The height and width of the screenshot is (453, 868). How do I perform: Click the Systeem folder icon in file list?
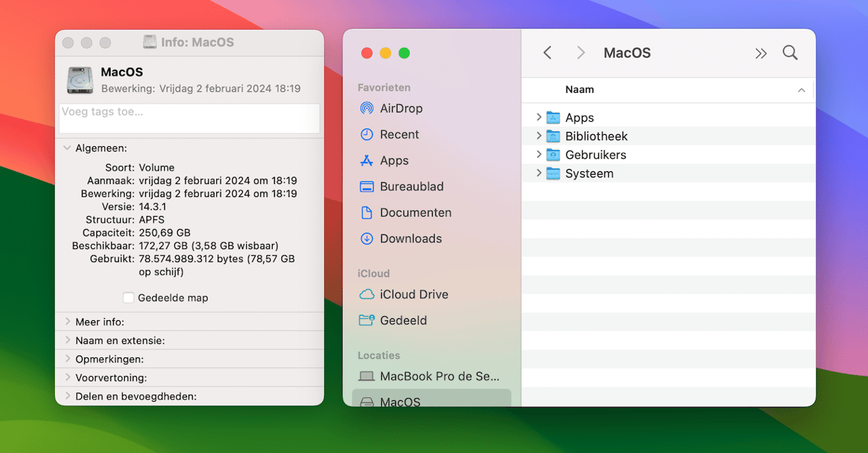[553, 173]
